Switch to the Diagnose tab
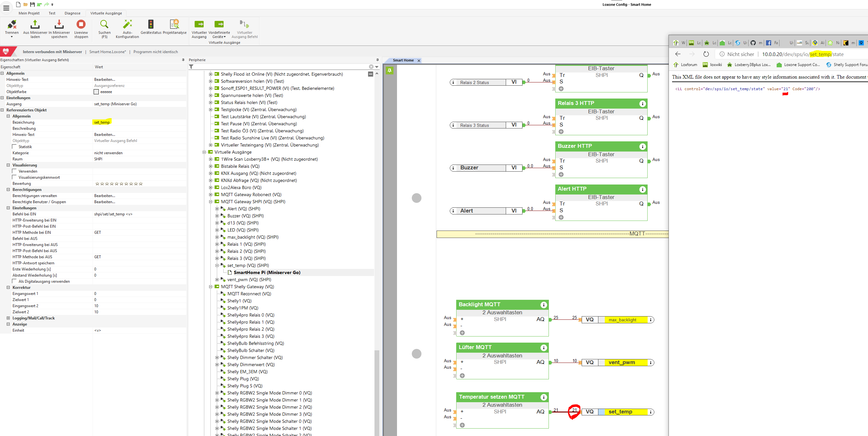This screenshot has width=868, height=436. pyautogui.click(x=72, y=13)
